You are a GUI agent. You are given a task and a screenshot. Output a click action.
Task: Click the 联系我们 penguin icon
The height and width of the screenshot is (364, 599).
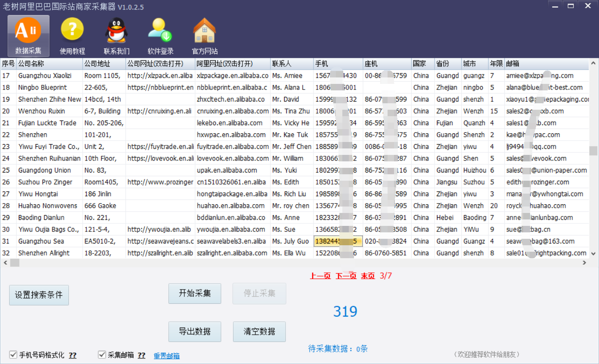117,36
